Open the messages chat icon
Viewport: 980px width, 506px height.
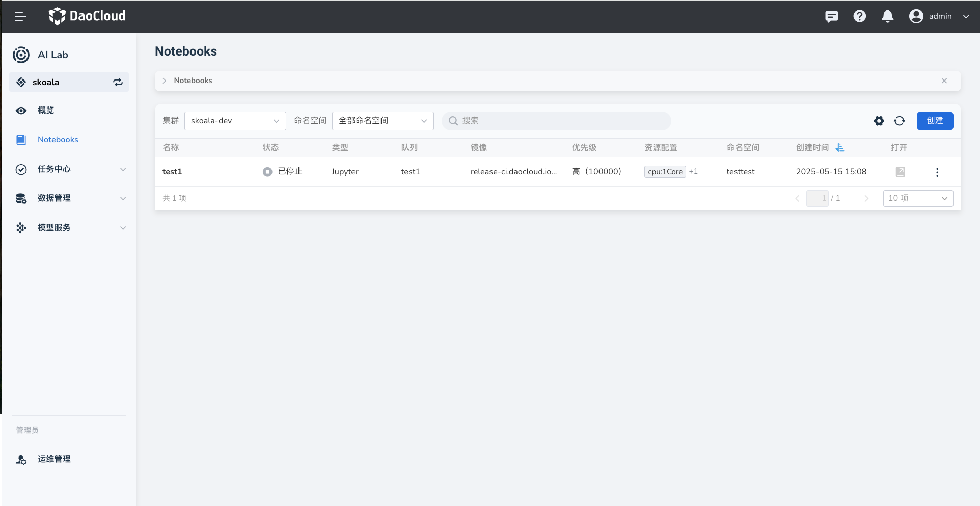831,17
